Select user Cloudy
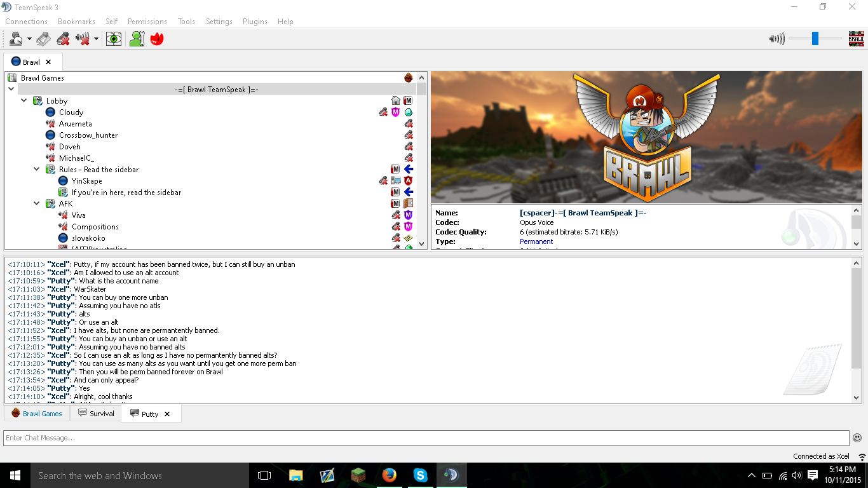 click(71, 112)
